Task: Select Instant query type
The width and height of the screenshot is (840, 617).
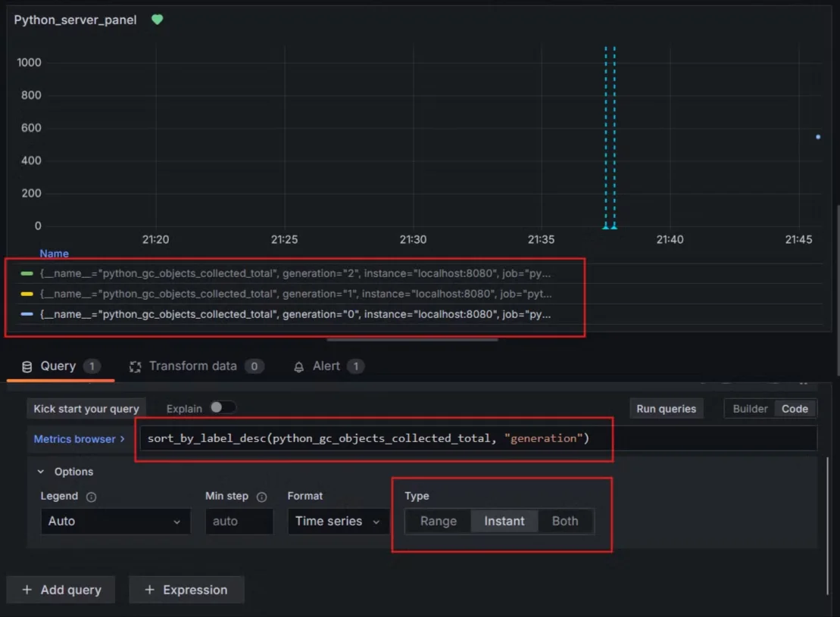Action: click(504, 521)
